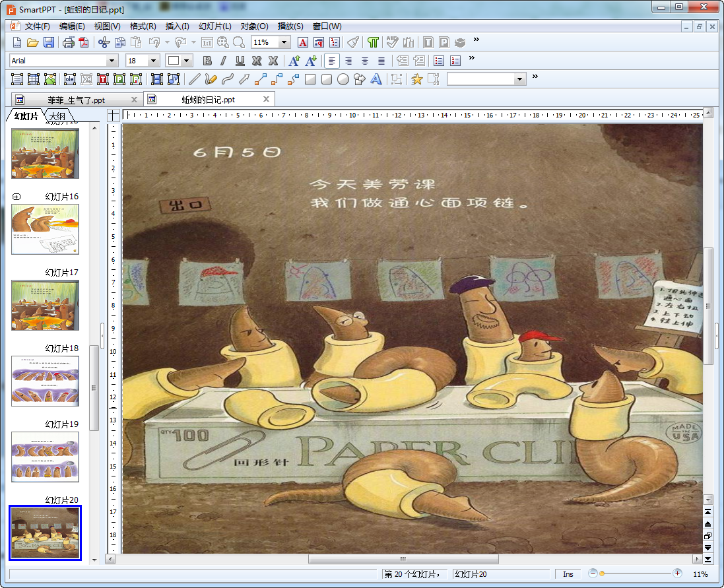This screenshot has width=724, height=588.
Task: Select the rectangle shape tool
Action: coord(310,79)
